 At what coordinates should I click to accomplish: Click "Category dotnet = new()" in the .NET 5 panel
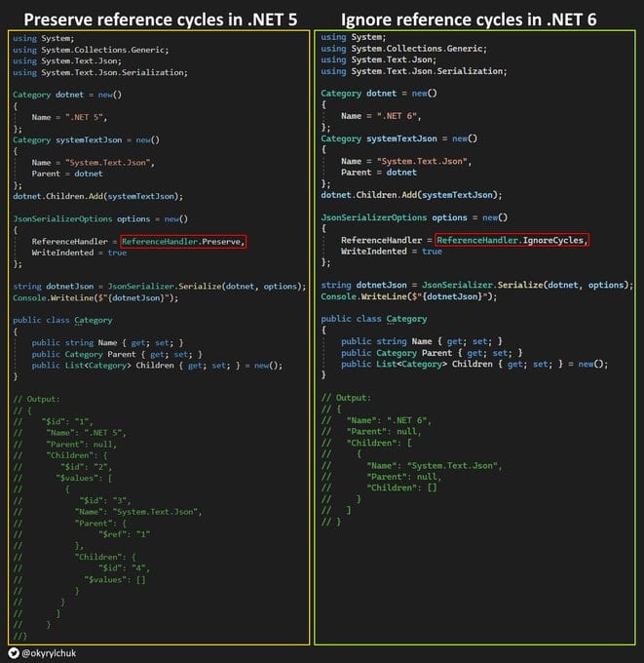67,95
